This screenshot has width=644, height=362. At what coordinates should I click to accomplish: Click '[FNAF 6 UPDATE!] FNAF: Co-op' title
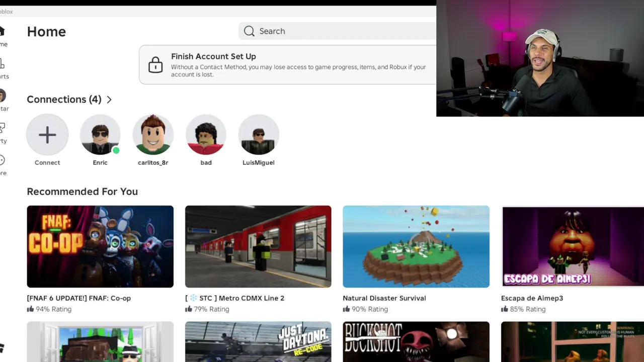pos(79,298)
